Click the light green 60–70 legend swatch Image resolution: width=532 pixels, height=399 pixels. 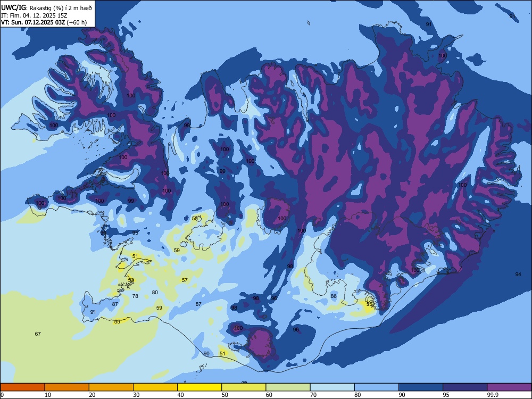[288, 387]
